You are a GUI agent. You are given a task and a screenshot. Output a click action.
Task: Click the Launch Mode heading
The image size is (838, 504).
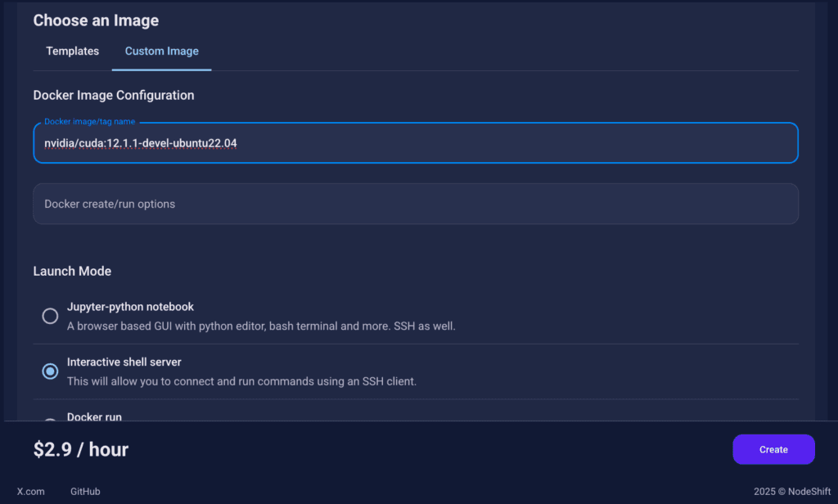(72, 271)
